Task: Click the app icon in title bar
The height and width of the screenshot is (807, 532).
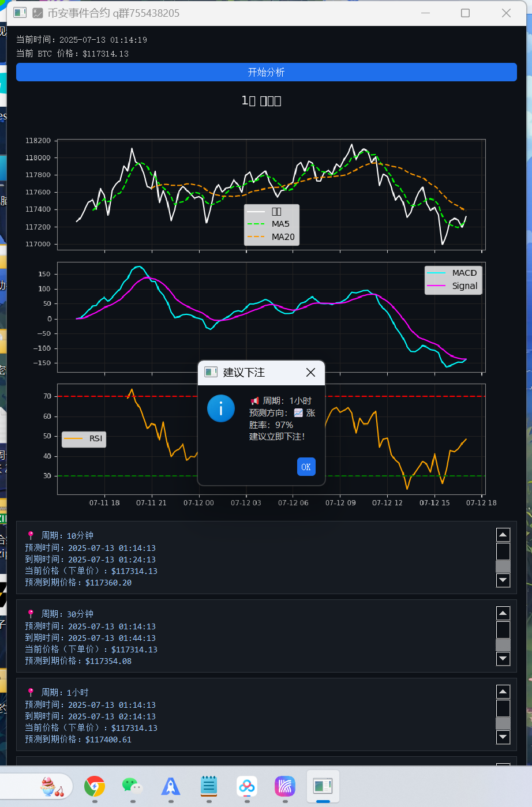Action: pos(20,13)
